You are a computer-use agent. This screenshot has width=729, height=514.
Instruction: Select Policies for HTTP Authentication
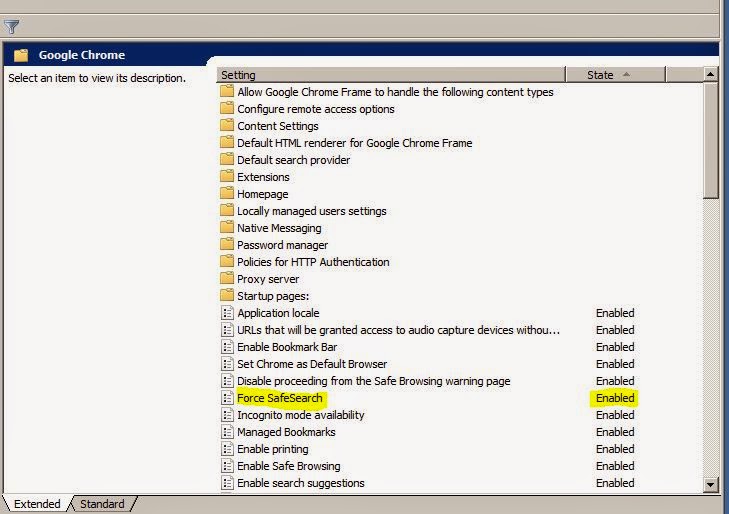click(313, 262)
